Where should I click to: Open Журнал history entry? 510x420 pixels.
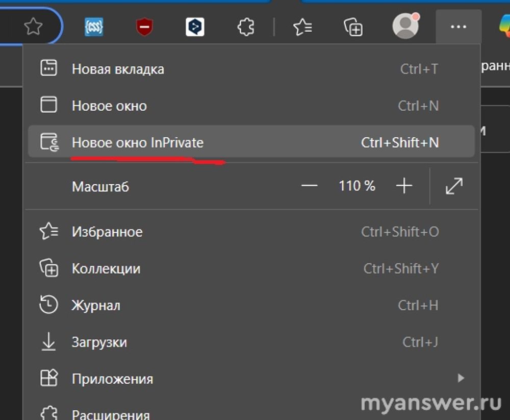[96, 305]
